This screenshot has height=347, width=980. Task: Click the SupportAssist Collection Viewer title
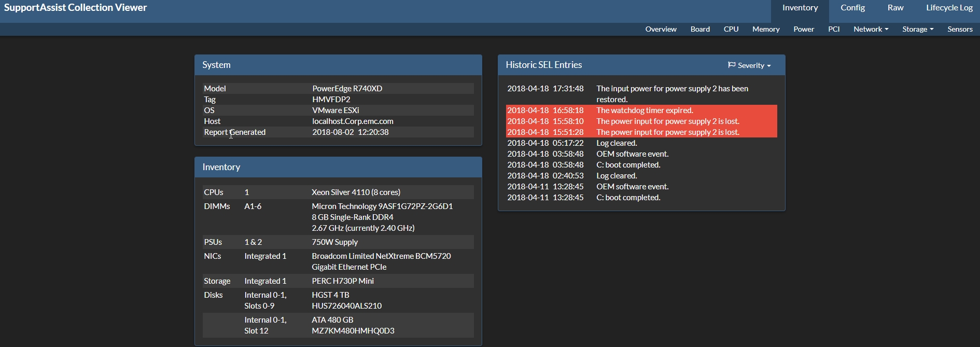click(76, 8)
